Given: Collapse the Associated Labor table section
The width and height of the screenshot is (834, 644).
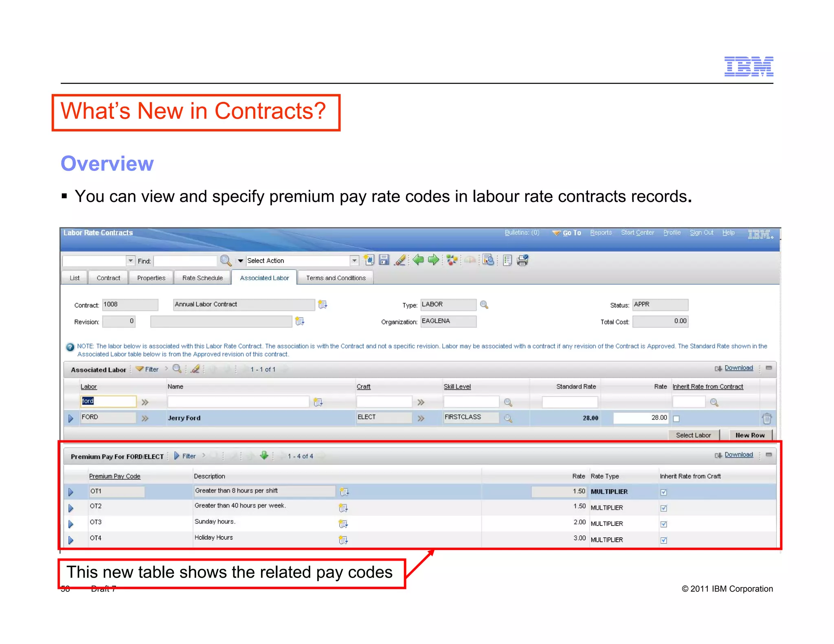Looking at the screenshot, I should click(x=769, y=368).
